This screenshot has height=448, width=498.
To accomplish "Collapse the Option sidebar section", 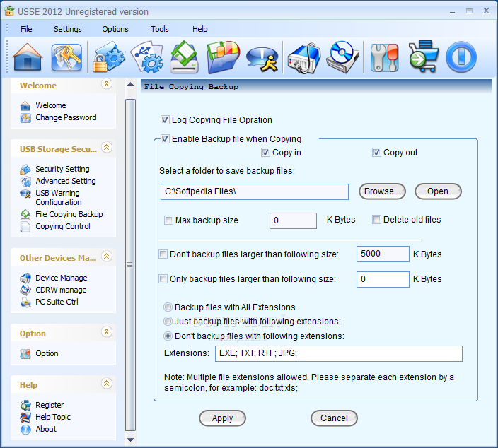I will pos(106,332).
